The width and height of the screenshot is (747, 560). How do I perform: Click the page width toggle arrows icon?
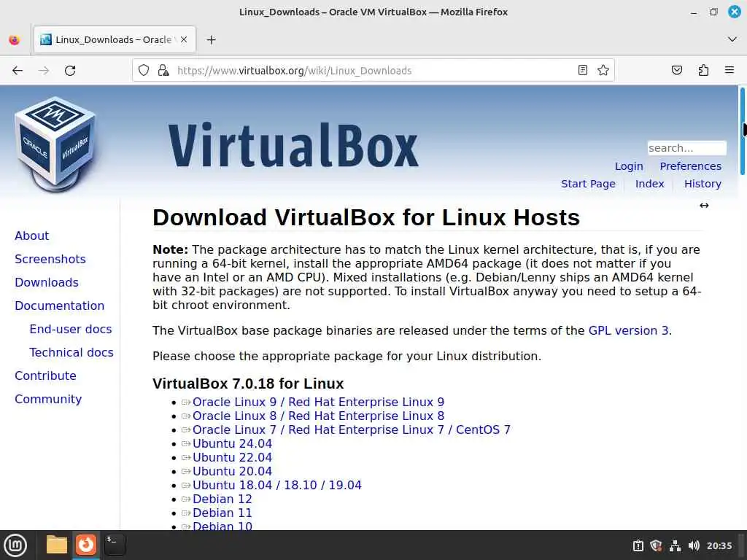(x=704, y=205)
